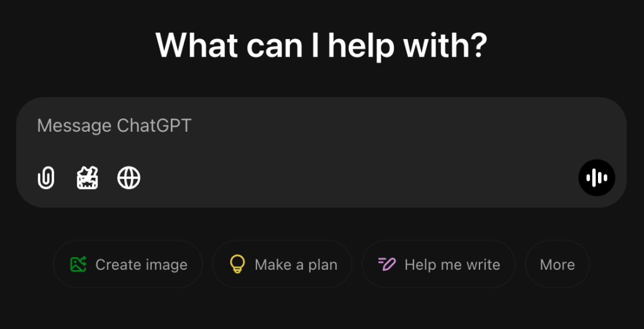Click the "What can I help with?" heading

point(321,45)
